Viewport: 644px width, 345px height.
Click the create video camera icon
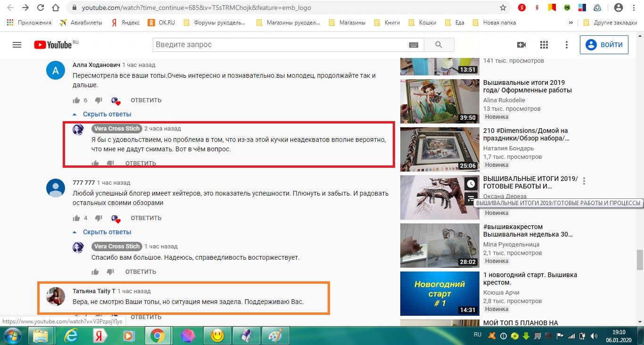click(x=521, y=45)
